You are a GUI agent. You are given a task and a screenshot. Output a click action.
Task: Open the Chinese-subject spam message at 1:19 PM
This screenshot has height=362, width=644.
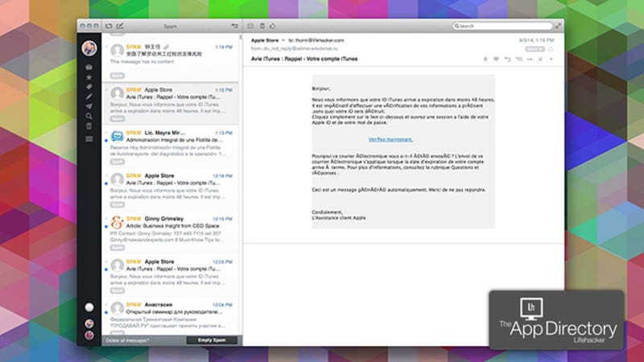tap(171, 61)
